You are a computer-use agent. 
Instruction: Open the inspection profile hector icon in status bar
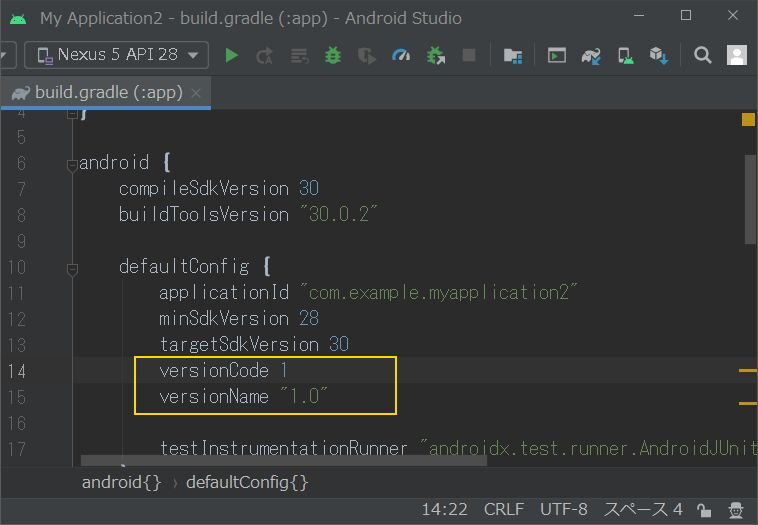pos(736,510)
